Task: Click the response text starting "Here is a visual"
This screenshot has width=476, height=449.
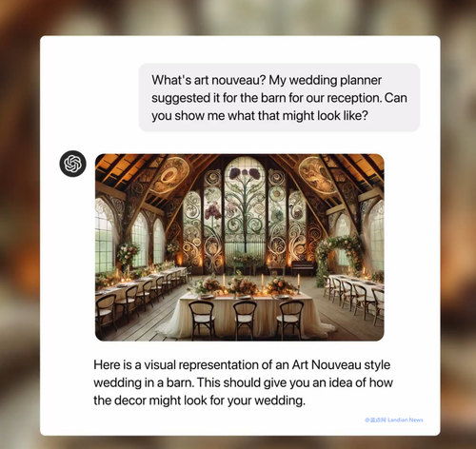Action: pos(243,382)
